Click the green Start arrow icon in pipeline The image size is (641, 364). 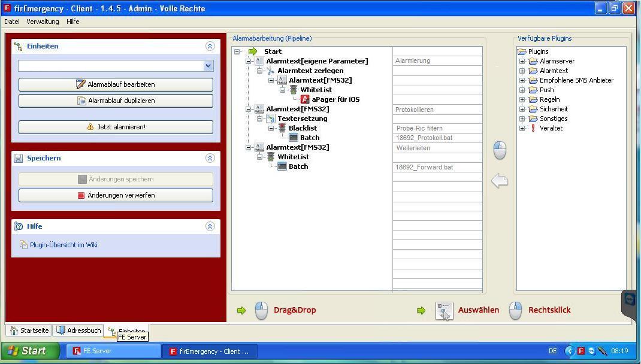coord(253,51)
